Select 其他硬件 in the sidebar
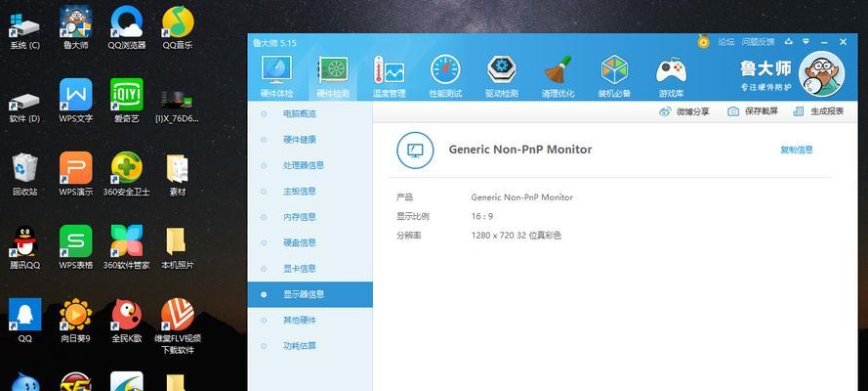The width and height of the screenshot is (868, 391). click(x=310, y=320)
